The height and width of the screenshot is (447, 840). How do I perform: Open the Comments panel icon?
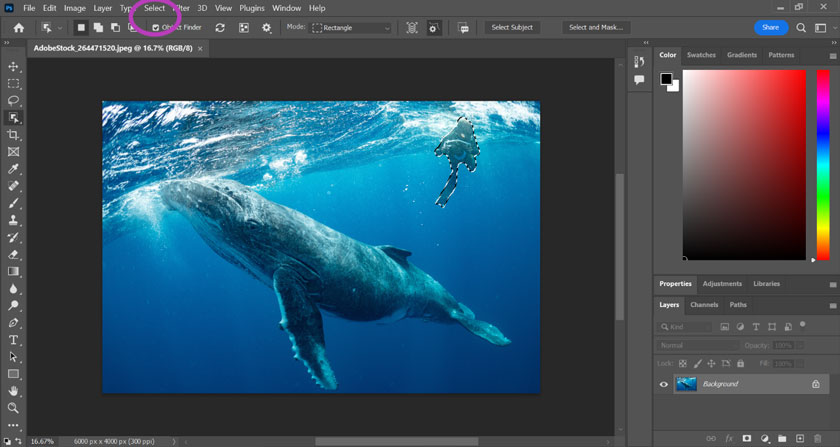tap(639, 80)
